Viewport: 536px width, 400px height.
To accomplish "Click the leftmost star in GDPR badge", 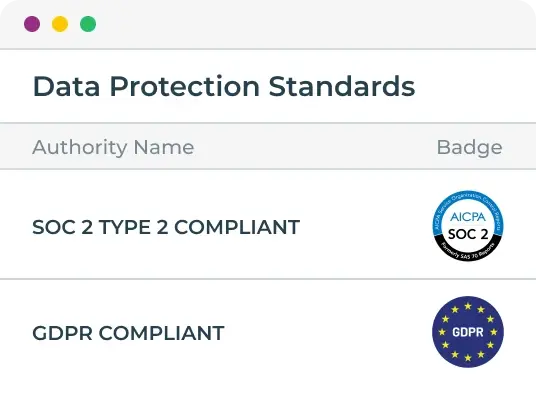I will [x=442, y=332].
